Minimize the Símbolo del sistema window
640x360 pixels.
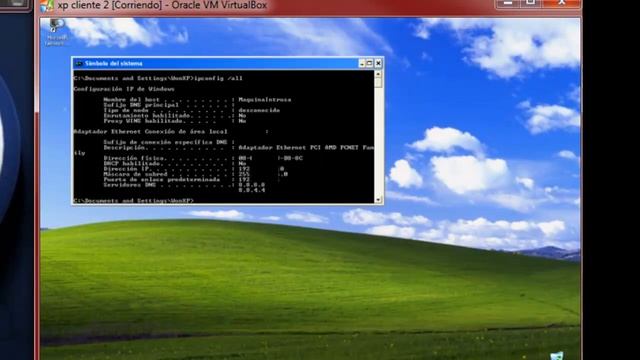(x=362, y=63)
